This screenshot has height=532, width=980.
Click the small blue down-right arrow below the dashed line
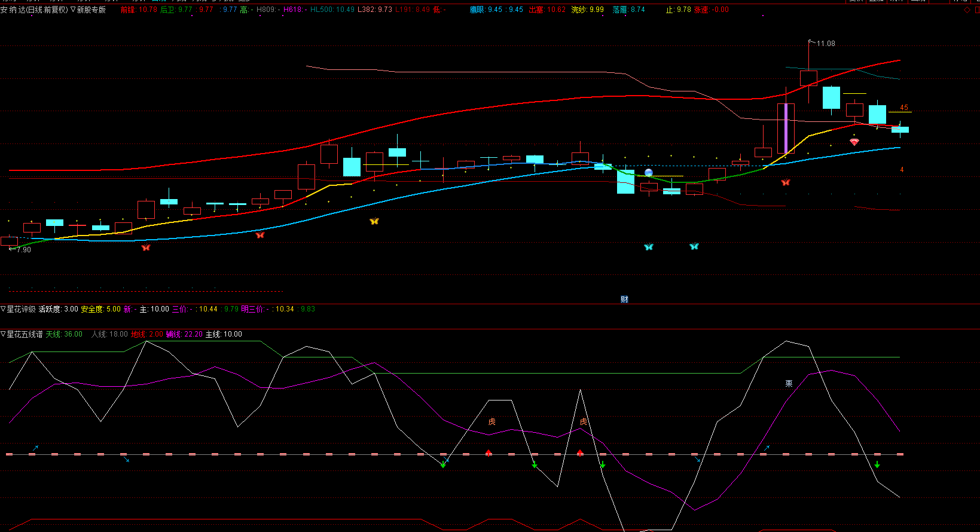tap(126, 459)
